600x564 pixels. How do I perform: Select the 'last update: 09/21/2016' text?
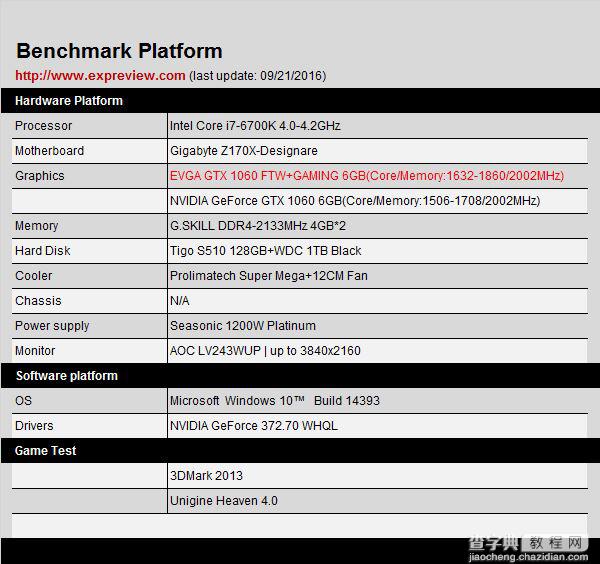(x=258, y=76)
